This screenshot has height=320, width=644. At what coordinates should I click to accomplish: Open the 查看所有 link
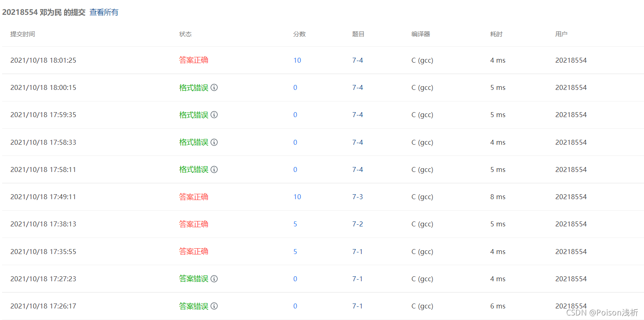tap(104, 12)
